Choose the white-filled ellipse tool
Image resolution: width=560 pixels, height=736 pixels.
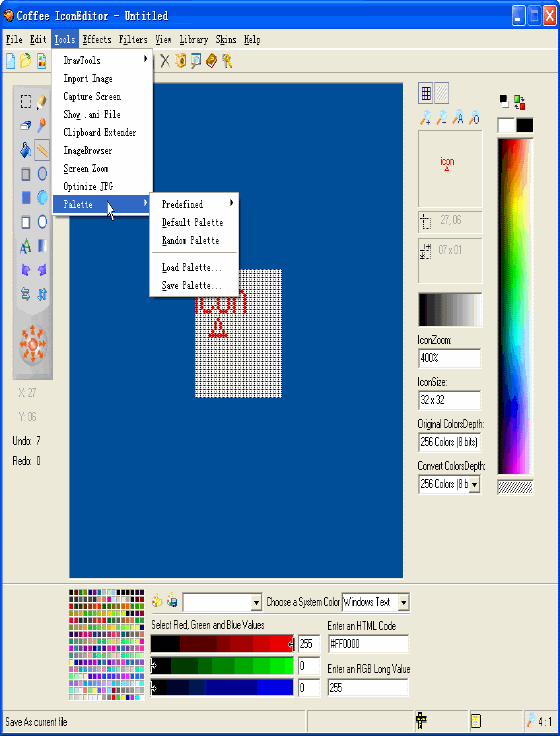[42, 222]
